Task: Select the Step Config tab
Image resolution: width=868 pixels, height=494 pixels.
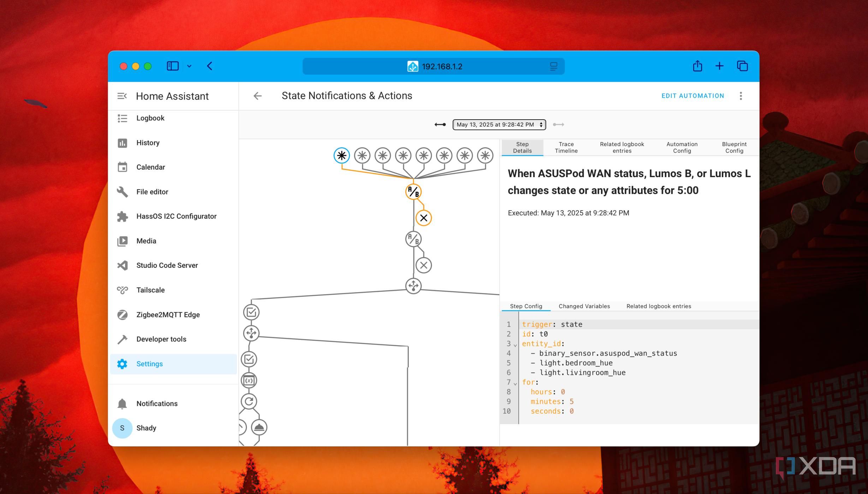Action: click(526, 306)
